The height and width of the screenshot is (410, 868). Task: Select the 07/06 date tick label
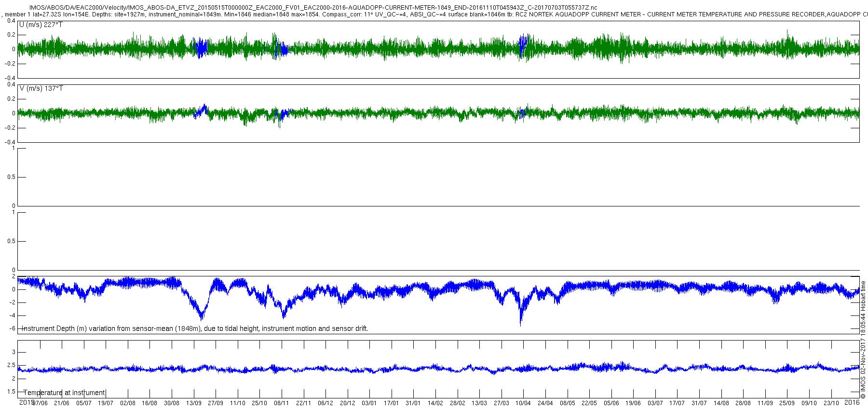40,403
